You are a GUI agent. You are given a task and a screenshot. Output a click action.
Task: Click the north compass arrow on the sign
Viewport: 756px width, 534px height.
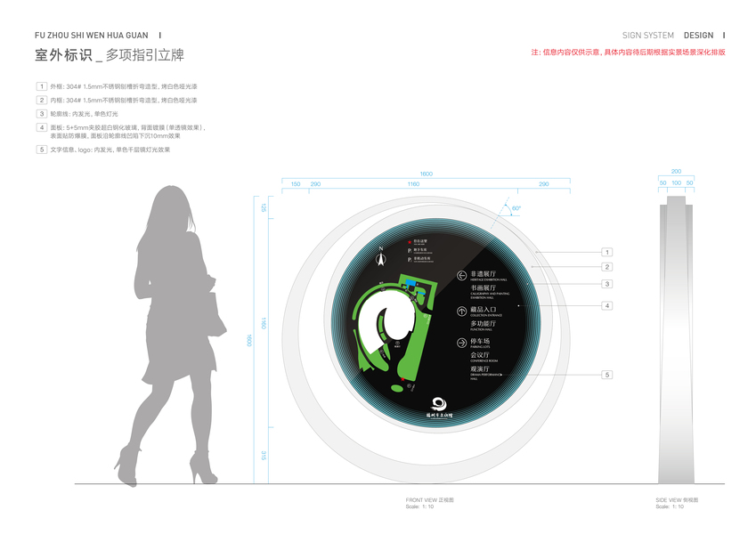pos(381,258)
